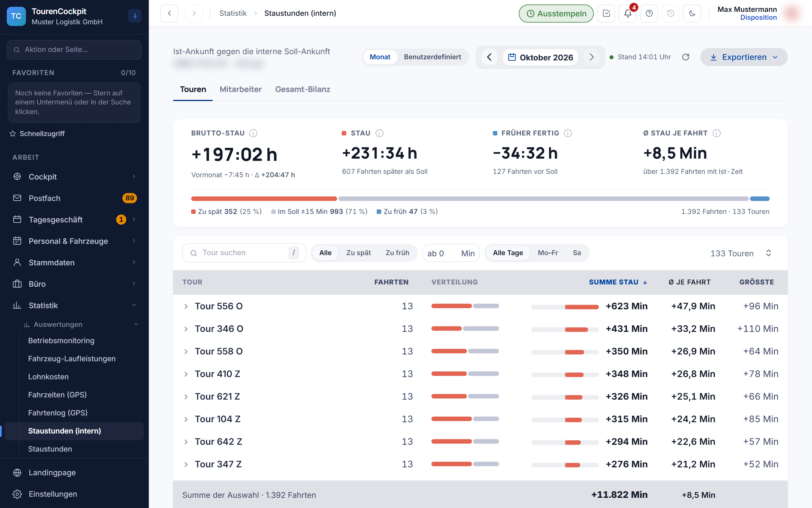
Task: Show info for Ø Stau je Fahrt
Action: pos(716,133)
